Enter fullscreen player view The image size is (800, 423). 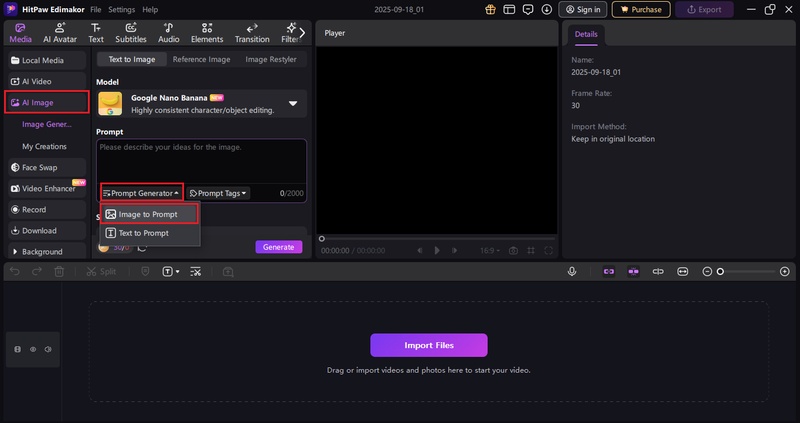tap(548, 251)
